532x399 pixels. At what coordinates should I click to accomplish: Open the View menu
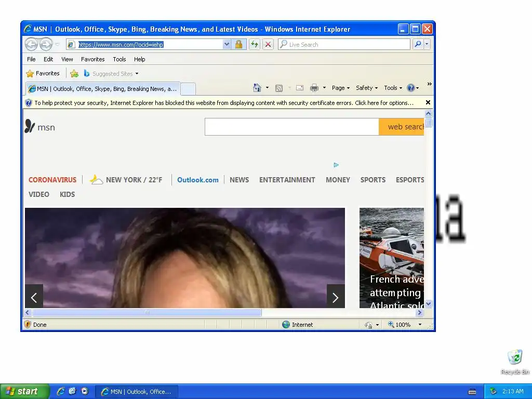67,59
